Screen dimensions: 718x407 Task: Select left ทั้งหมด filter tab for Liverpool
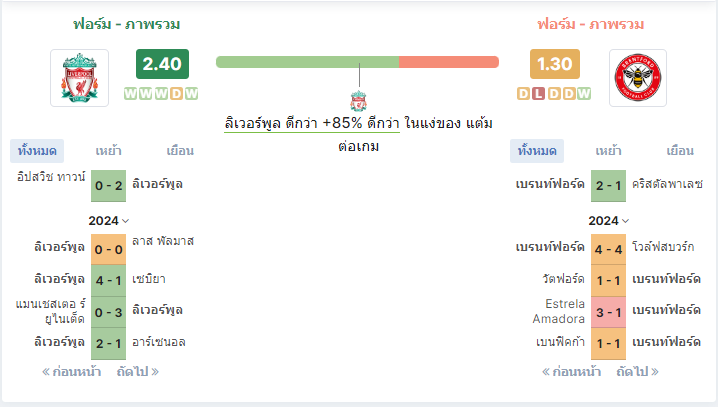(37, 151)
